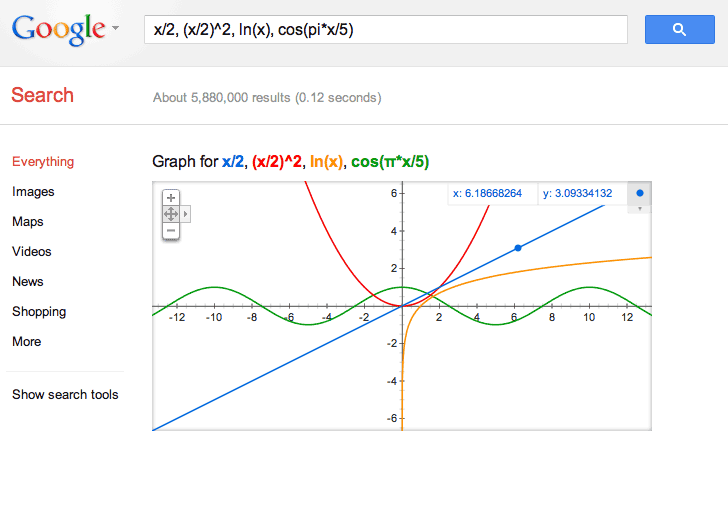Open Shopping results

click(39, 312)
